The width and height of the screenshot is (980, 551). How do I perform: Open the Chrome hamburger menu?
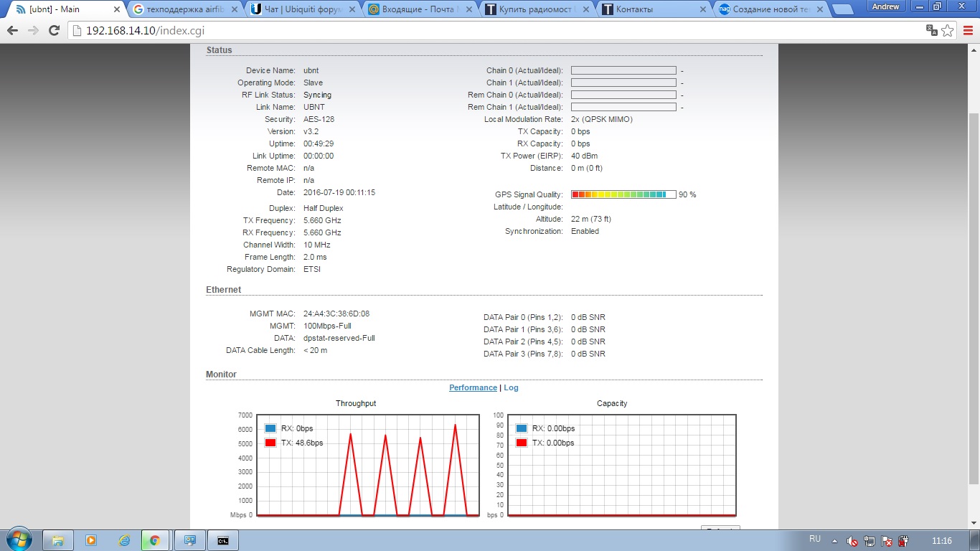(968, 30)
